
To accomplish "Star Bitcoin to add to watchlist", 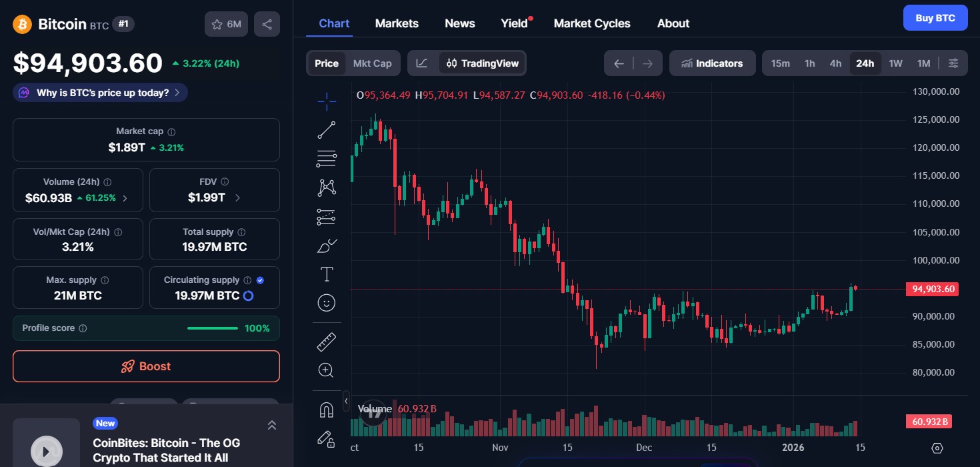I will tap(217, 23).
